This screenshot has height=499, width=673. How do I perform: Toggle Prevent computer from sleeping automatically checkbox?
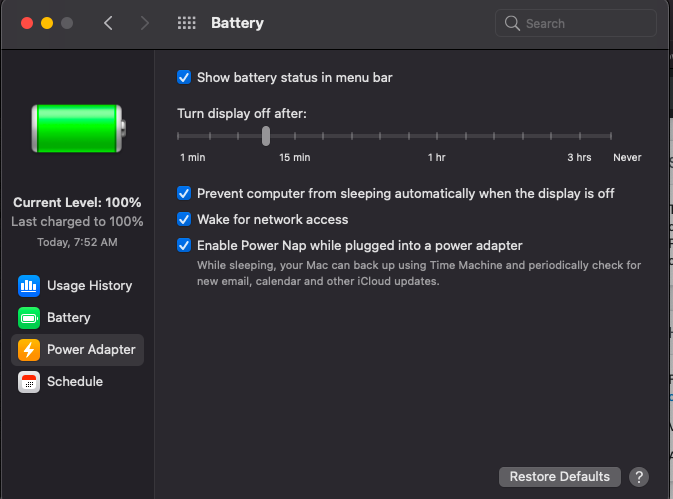tap(184, 194)
